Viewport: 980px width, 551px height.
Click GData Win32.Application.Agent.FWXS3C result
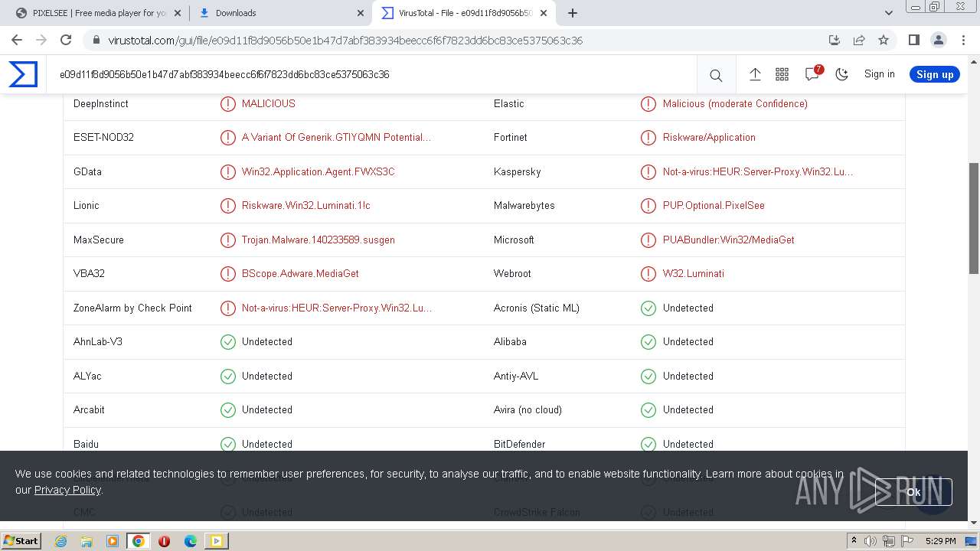click(x=318, y=171)
